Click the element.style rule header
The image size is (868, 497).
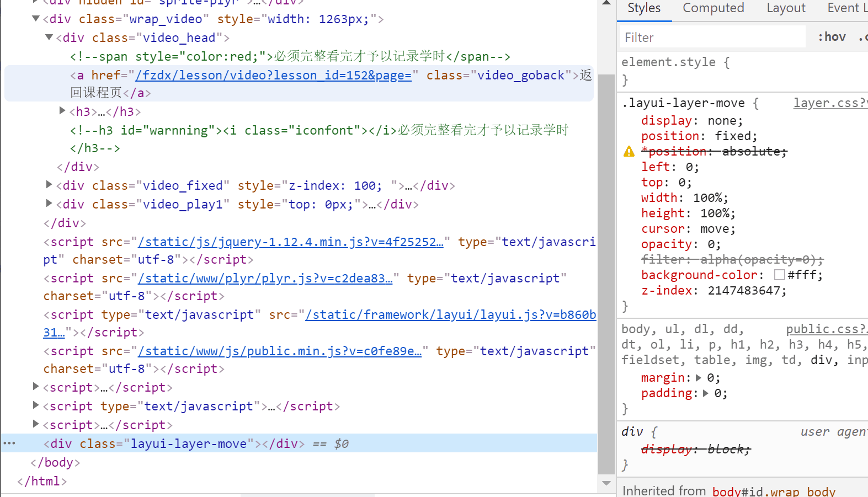[x=675, y=62]
